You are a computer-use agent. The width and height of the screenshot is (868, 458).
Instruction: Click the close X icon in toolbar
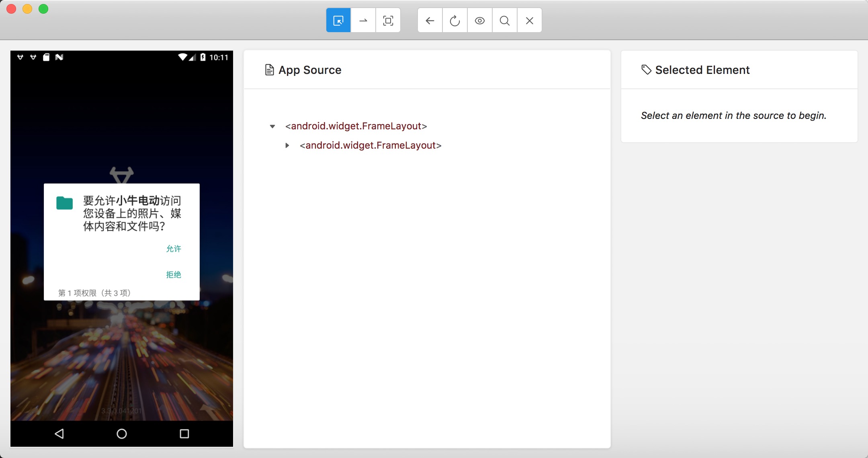529,20
